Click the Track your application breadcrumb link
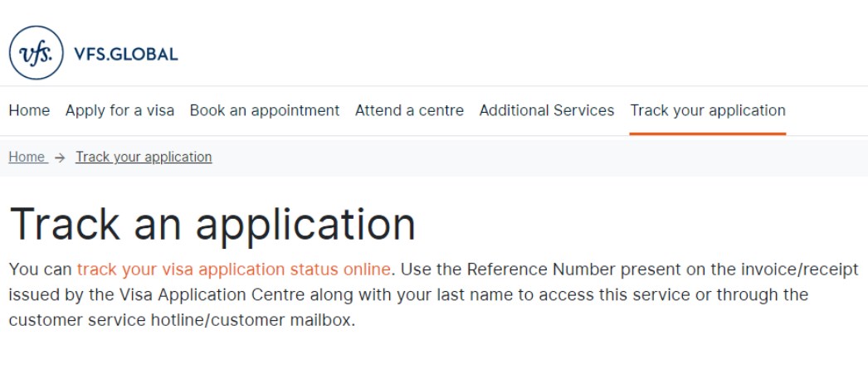The image size is (868, 369). pyautogui.click(x=144, y=157)
